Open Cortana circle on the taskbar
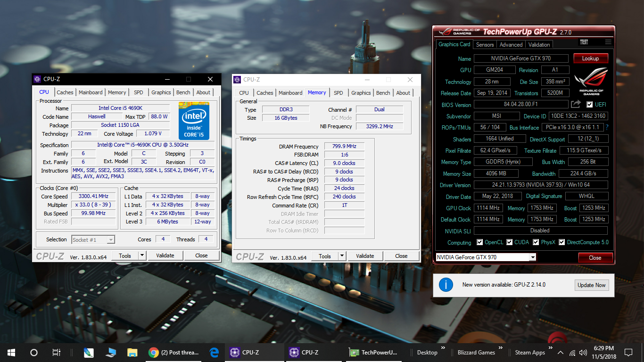This screenshot has width=644, height=362. (x=34, y=352)
